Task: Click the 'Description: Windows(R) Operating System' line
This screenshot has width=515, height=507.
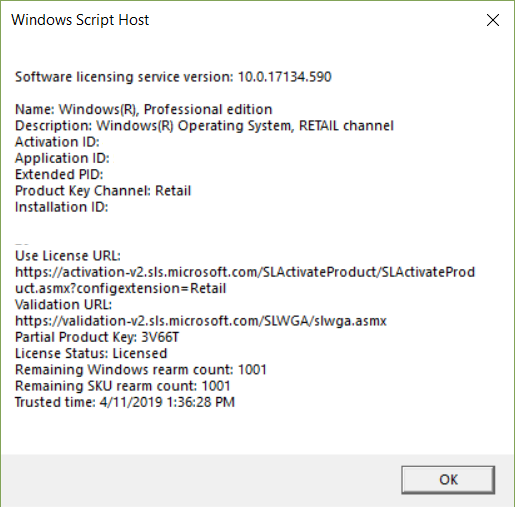Action: point(204,126)
